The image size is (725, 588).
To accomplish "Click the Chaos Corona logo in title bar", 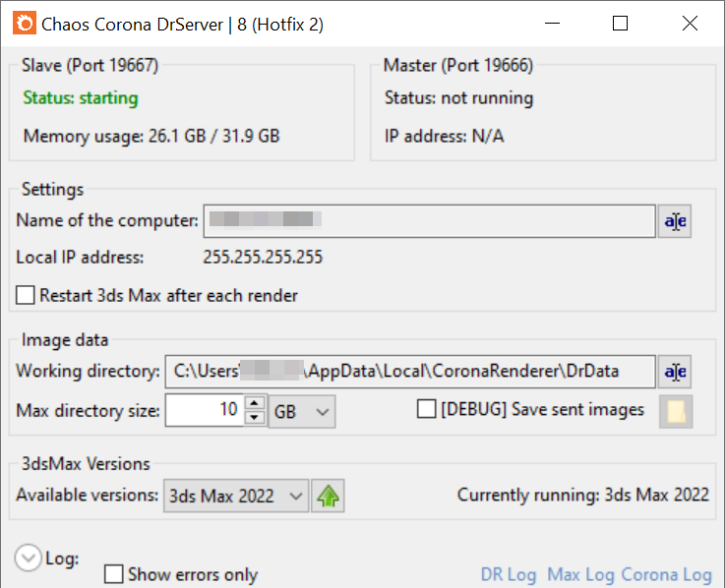I will point(25,24).
